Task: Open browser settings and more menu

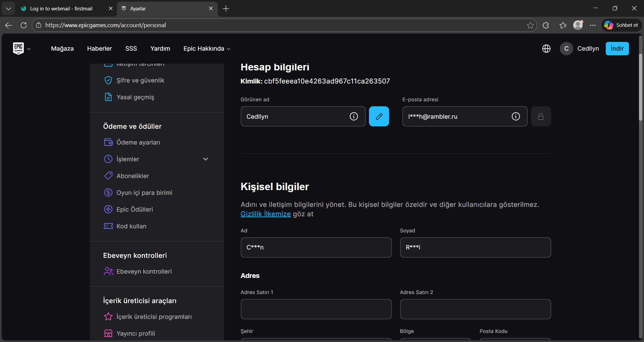Action: point(593,25)
